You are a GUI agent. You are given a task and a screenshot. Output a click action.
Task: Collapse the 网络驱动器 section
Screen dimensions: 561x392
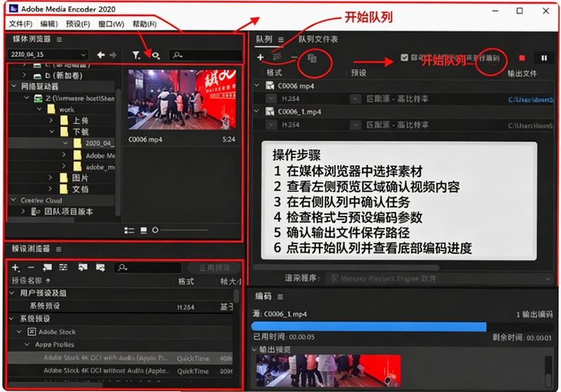tap(14, 86)
